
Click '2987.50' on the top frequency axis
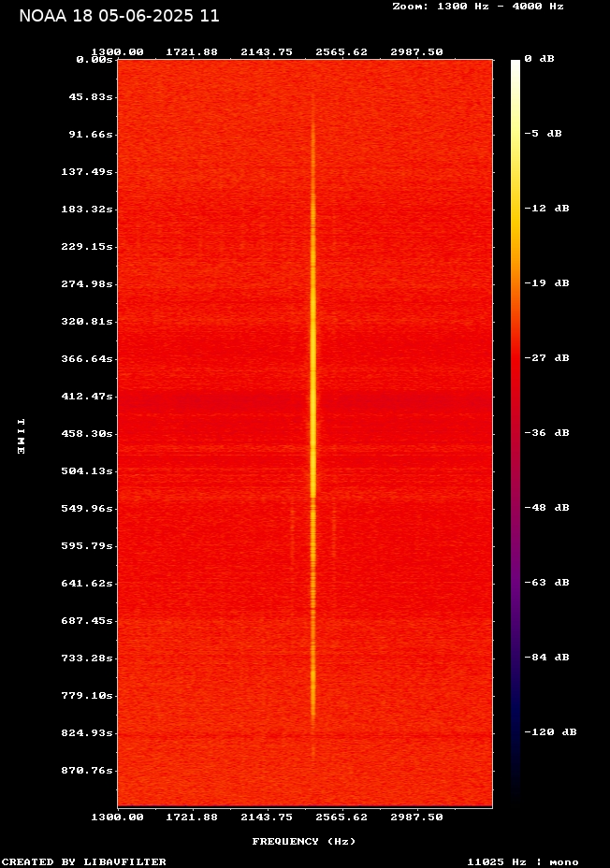coord(416,52)
